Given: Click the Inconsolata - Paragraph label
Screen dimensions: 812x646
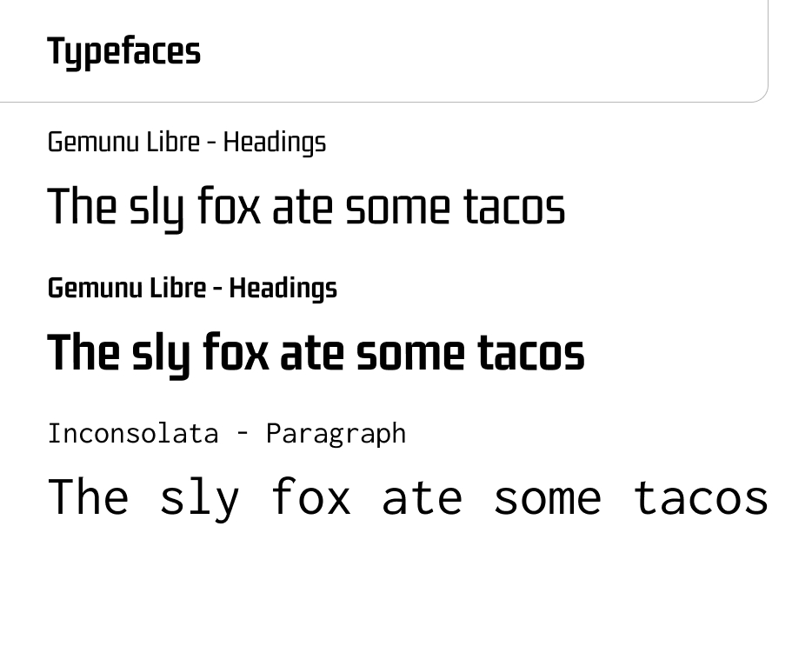Looking at the screenshot, I should [x=227, y=434].
